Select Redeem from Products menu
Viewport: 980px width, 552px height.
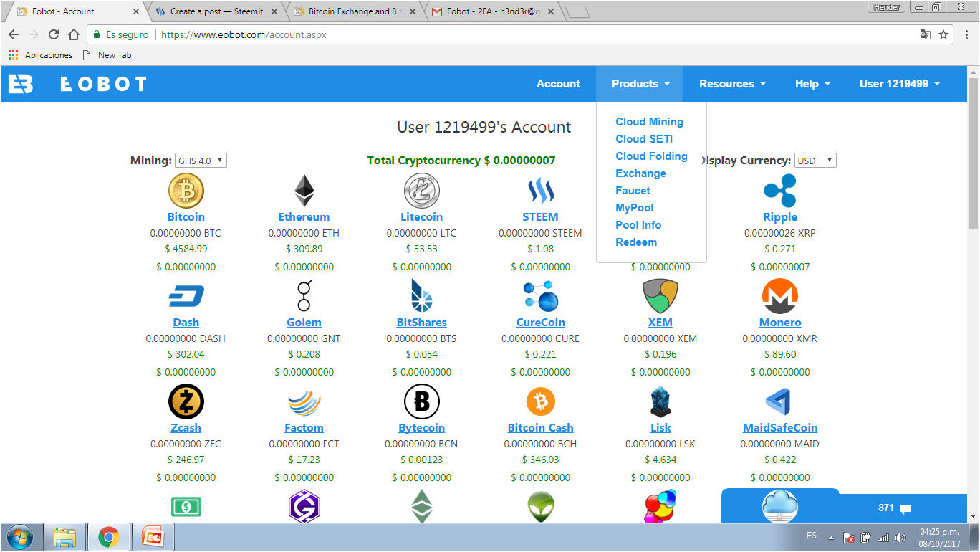pyautogui.click(x=636, y=242)
